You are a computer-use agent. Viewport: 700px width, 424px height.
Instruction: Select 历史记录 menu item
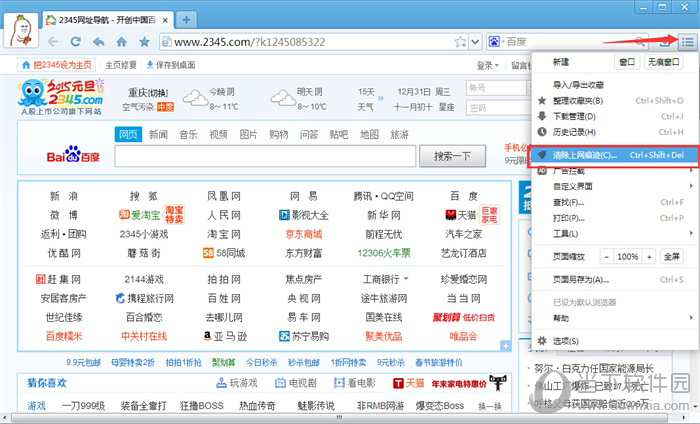(615, 132)
